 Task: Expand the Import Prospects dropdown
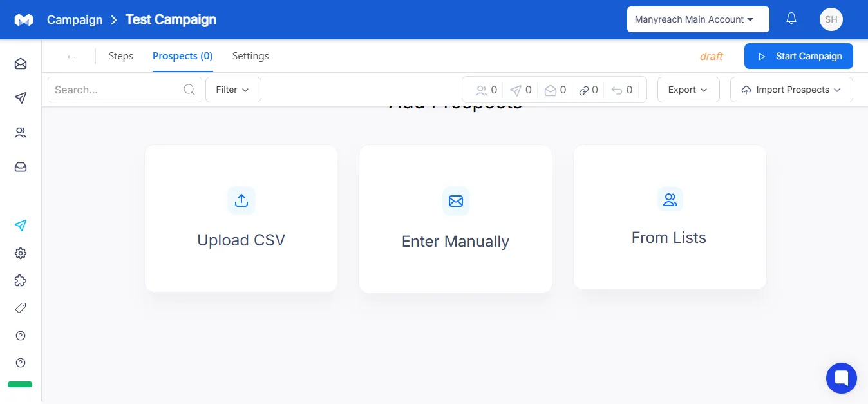pos(791,90)
